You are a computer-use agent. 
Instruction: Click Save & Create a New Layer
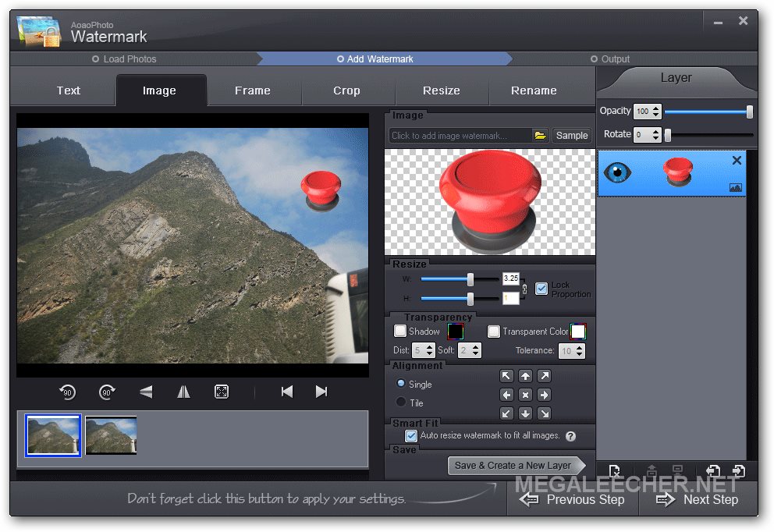[517, 466]
